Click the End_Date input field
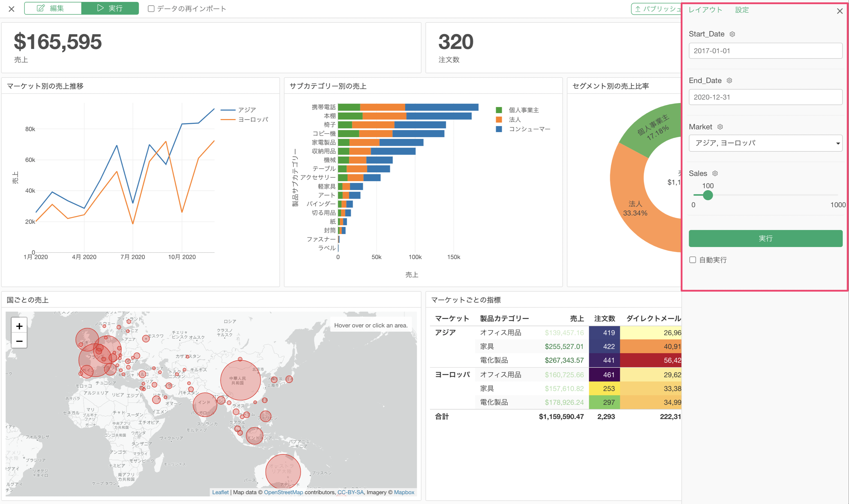 (765, 97)
